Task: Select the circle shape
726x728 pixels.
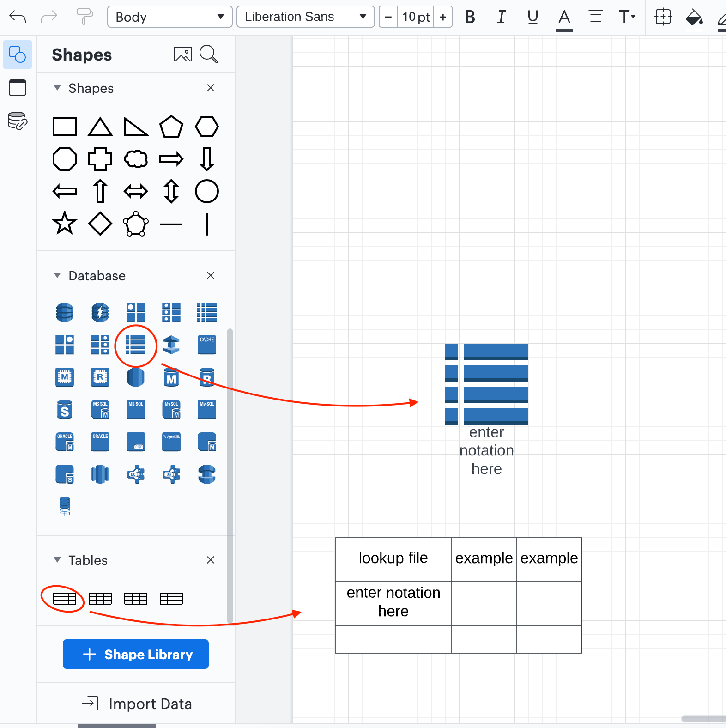Action: tap(207, 191)
